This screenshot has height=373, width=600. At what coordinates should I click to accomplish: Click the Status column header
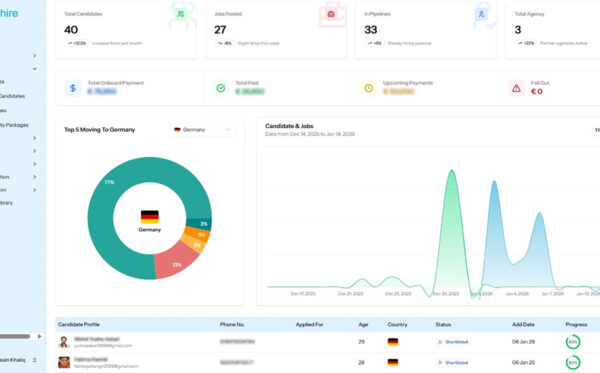point(443,324)
